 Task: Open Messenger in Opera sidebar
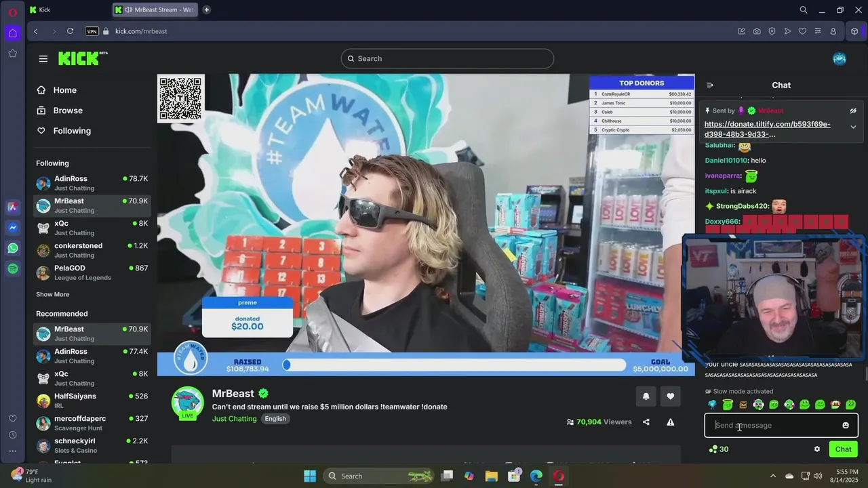coord(13,228)
